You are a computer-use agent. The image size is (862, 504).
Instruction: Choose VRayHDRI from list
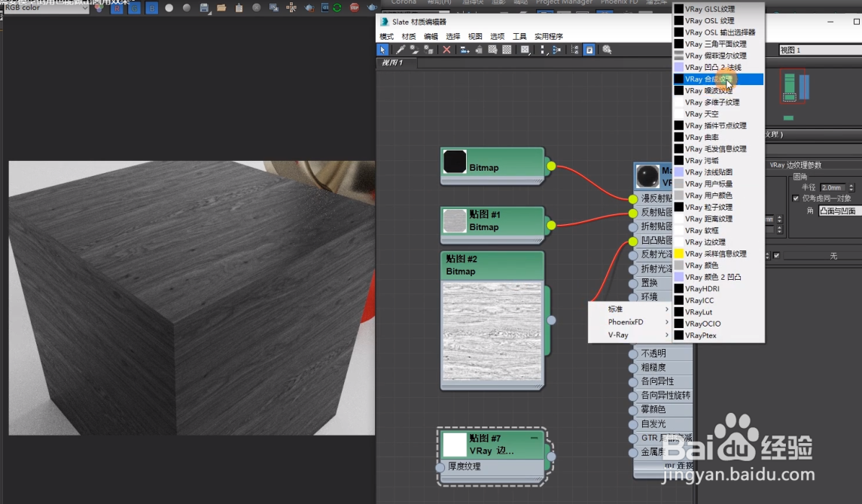pos(718,289)
